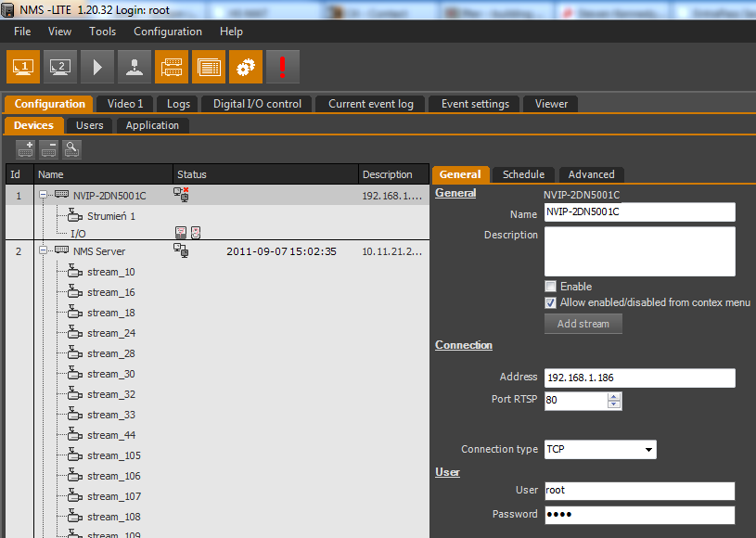Click the playback arrow toolbar icon
Image resolution: width=756 pixels, height=538 pixels.
[x=97, y=67]
